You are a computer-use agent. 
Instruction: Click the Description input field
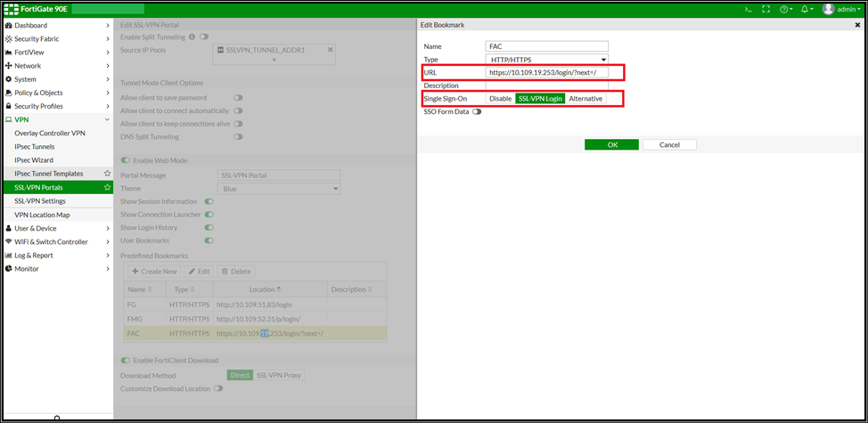point(546,85)
